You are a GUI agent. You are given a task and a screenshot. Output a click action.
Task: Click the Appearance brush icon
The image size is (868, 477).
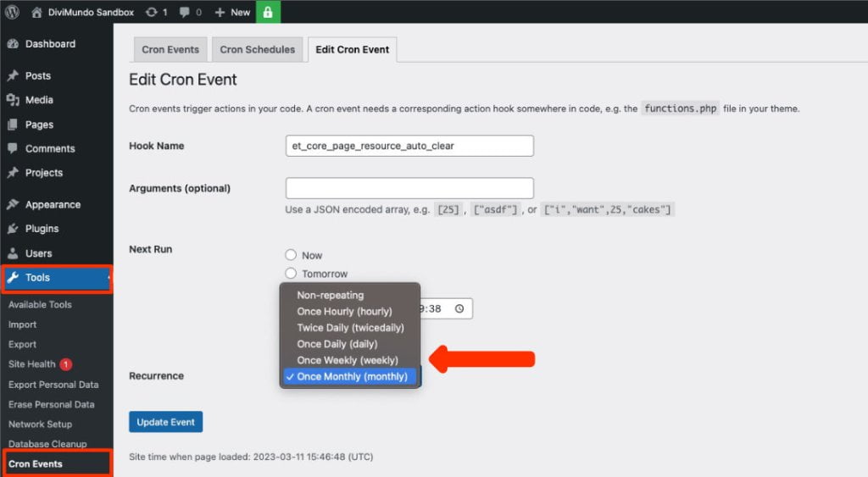tap(14, 204)
